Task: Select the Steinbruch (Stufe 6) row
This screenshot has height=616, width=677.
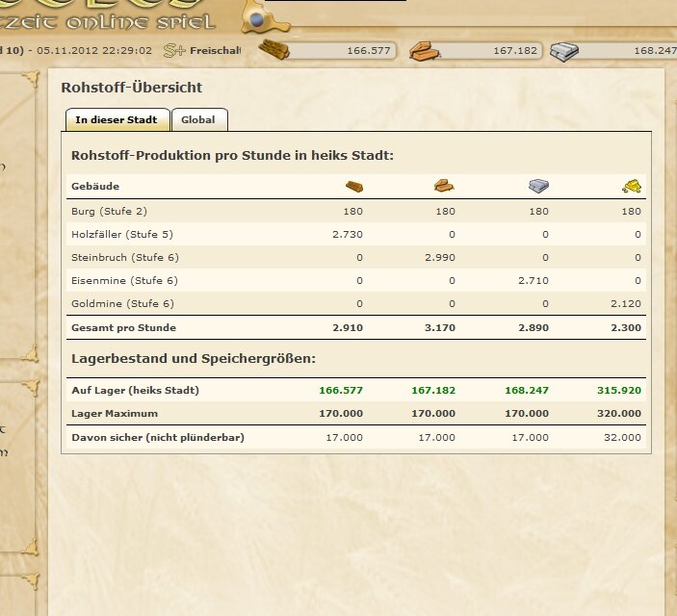Action: [x=124, y=257]
